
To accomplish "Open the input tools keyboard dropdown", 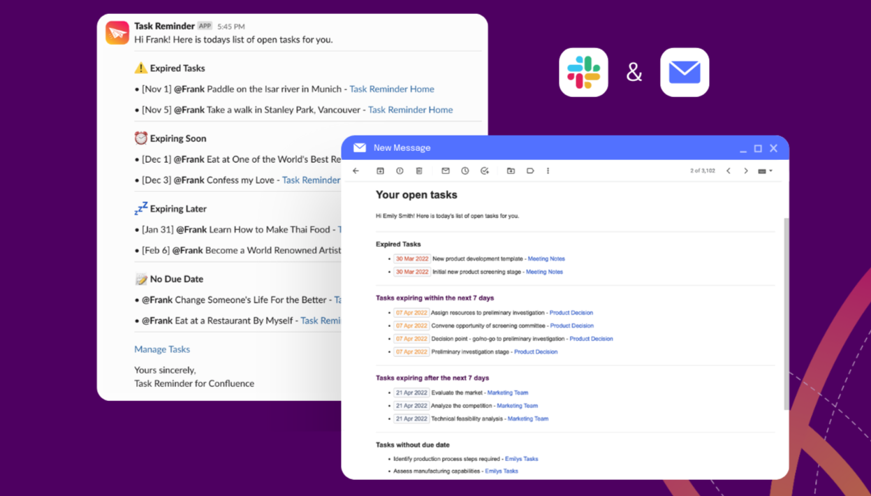I will click(x=765, y=171).
